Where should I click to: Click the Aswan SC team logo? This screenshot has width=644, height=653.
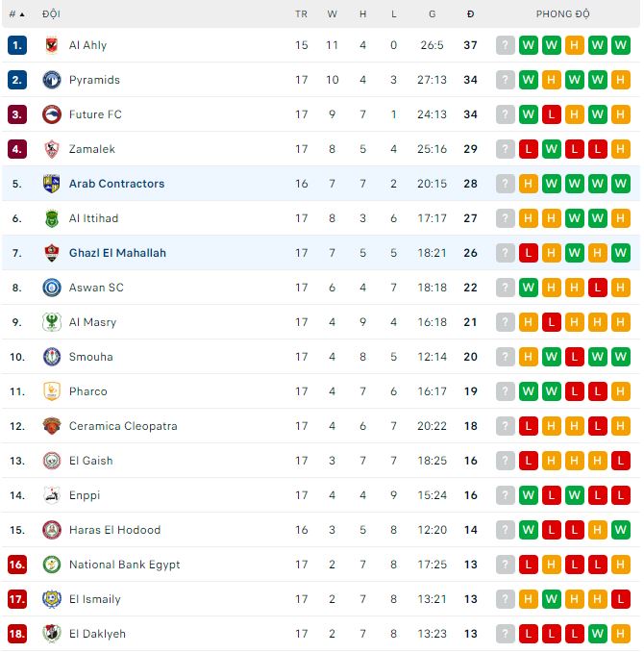[x=51, y=288]
